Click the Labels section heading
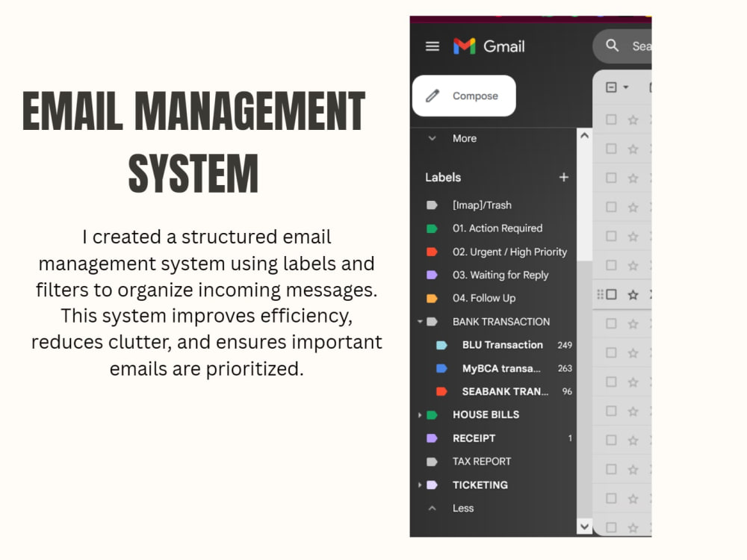The width and height of the screenshot is (747, 560). [443, 177]
